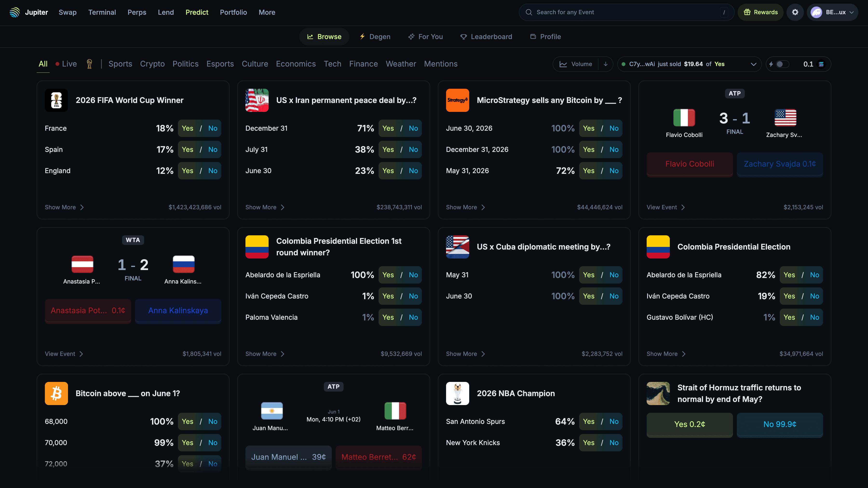The height and width of the screenshot is (488, 868).
Task: Filter events by Crypto category
Action: tap(152, 64)
